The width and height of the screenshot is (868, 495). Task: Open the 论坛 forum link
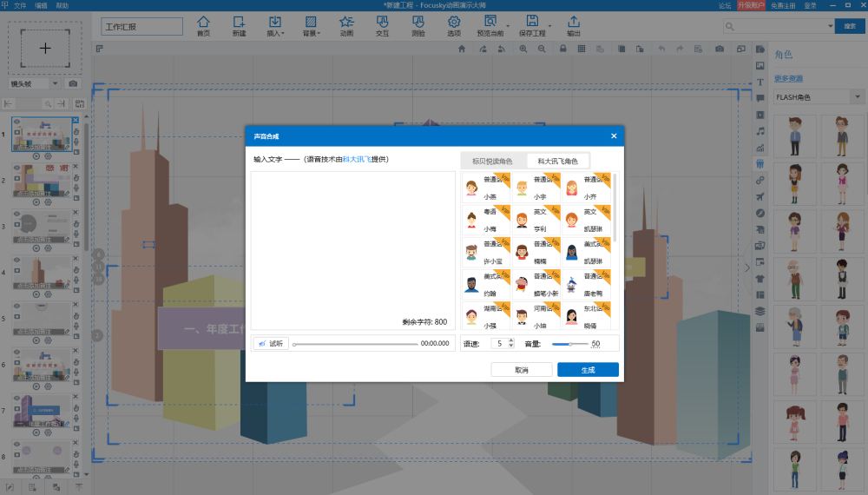coord(725,5)
